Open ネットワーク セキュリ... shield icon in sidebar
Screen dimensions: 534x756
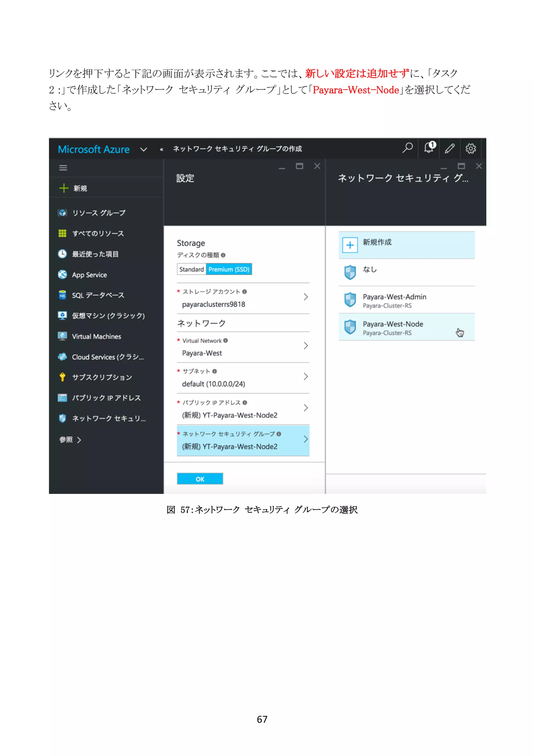tap(63, 418)
